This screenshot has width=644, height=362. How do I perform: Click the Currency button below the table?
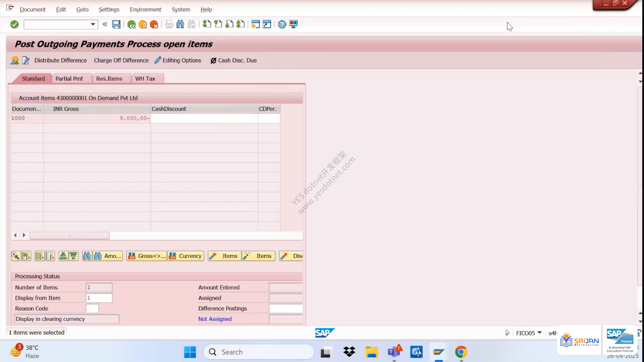pyautogui.click(x=185, y=256)
